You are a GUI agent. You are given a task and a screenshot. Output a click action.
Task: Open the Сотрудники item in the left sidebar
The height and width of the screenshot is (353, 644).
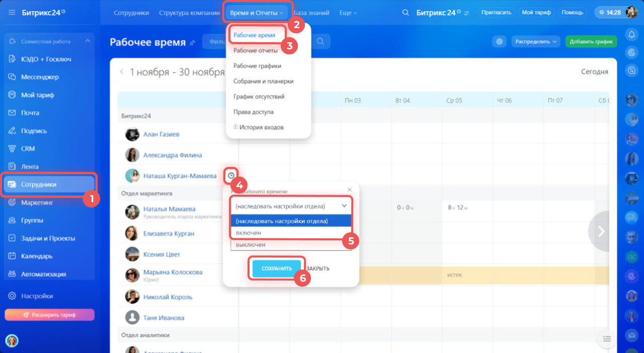pos(49,185)
